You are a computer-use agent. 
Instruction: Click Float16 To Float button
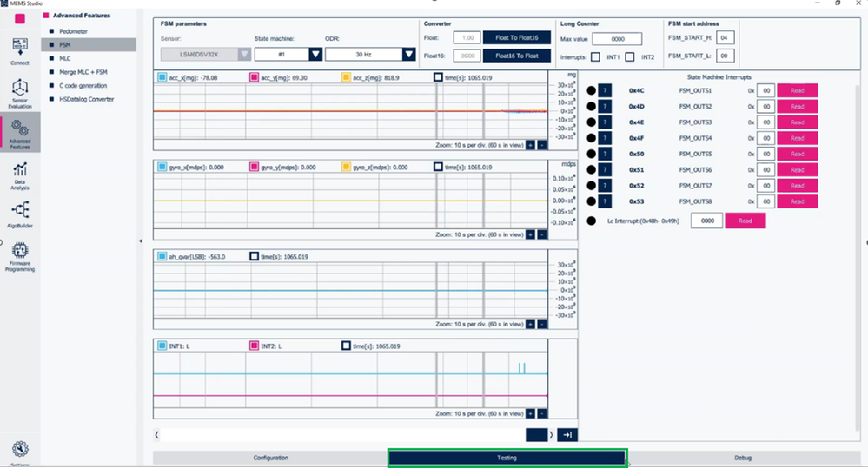[517, 56]
